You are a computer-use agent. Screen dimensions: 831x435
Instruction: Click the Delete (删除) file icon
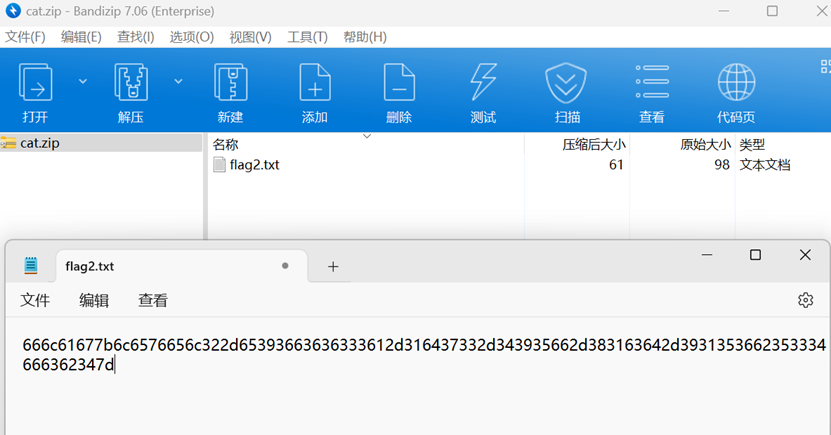[x=399, y=83]
